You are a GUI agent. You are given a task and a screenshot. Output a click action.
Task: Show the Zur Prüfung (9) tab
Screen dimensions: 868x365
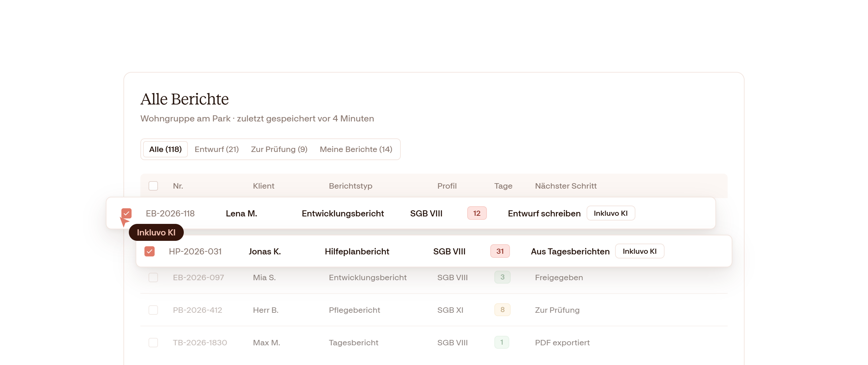coord(279,149)
